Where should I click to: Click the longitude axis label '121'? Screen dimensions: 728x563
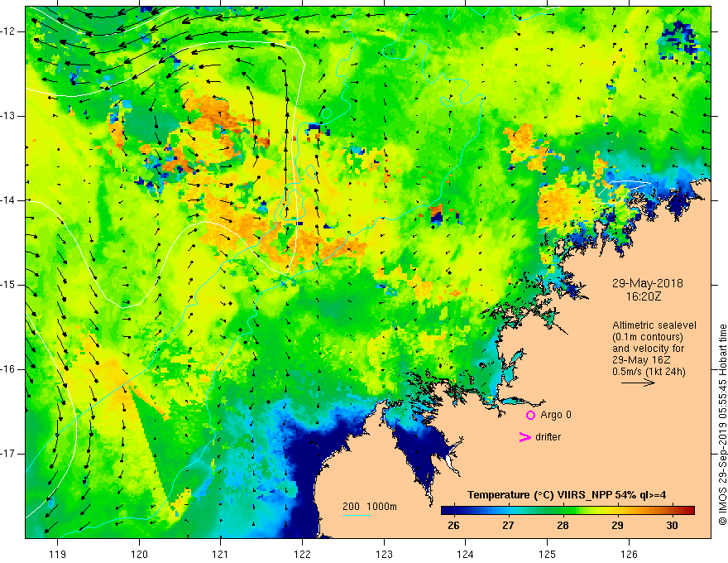click(x=221, y=554)
